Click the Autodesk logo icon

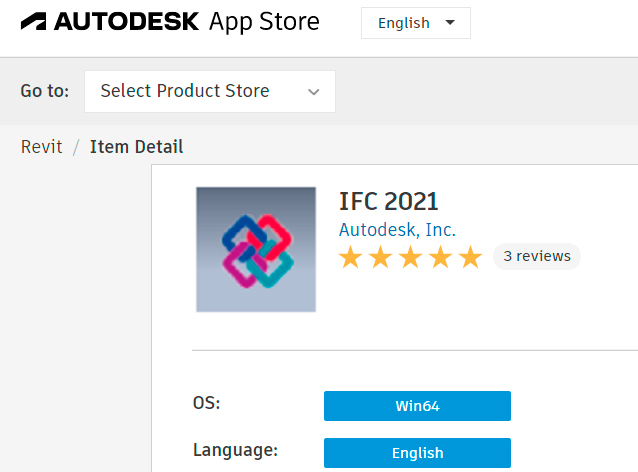(33, 22)
